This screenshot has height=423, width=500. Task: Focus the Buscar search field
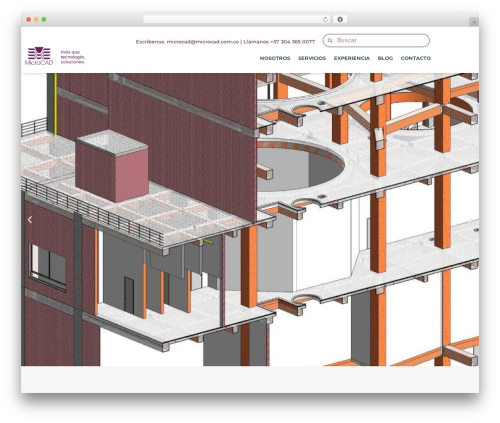pos(376,40)
